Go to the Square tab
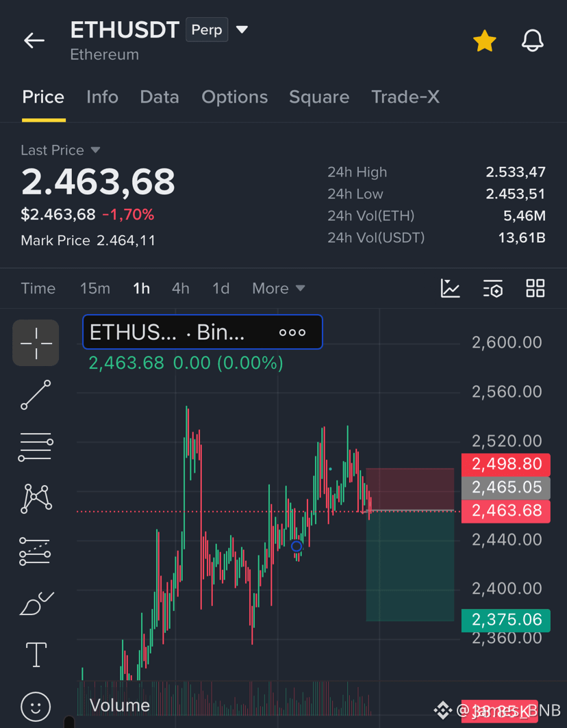 [x=319, y=97]
